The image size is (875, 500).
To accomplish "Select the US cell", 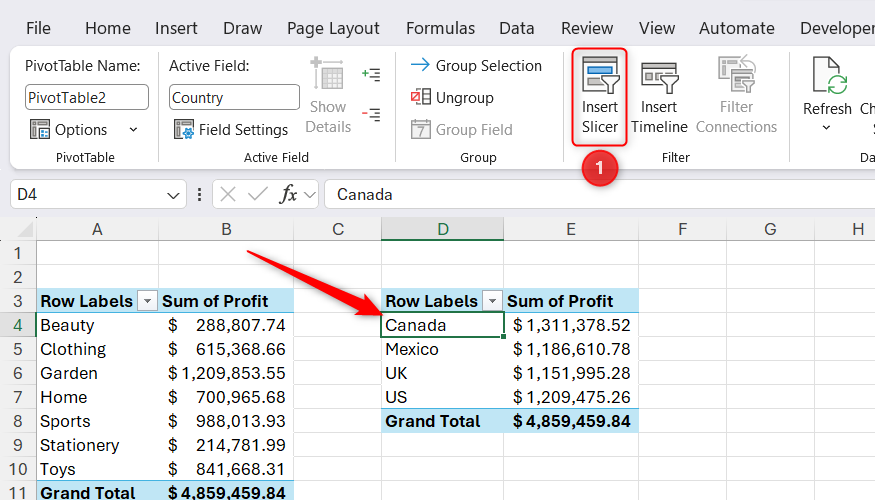I will (x=443, y=397).
